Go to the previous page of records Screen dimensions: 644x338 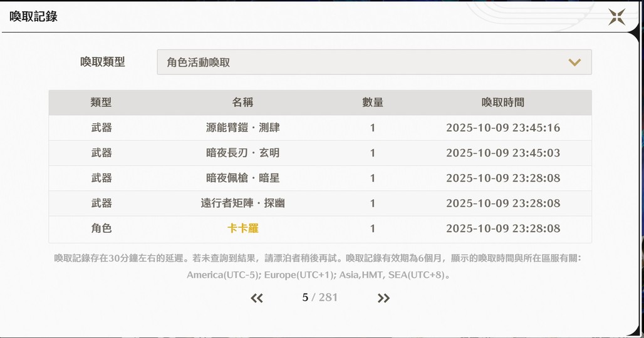coord(257,298)
